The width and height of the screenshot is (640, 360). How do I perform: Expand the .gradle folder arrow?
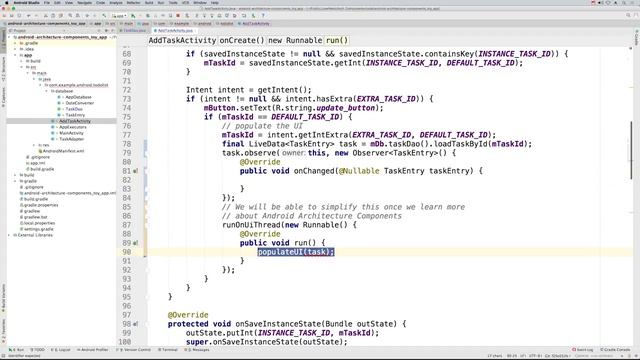[x=16, y=43]
